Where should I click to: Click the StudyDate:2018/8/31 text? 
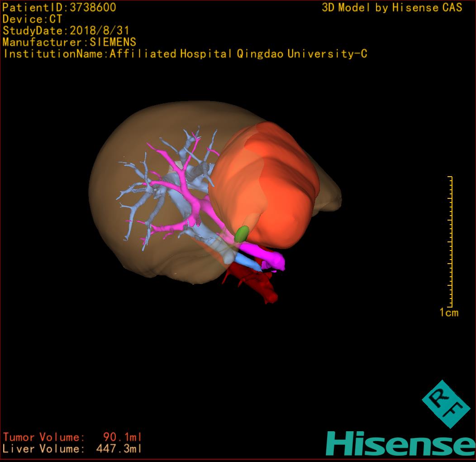(66, 31)
